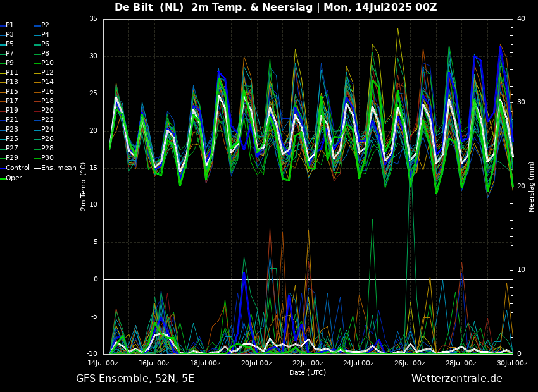Select the P22 legend entry
538x392 pixels.
point(47,120)
